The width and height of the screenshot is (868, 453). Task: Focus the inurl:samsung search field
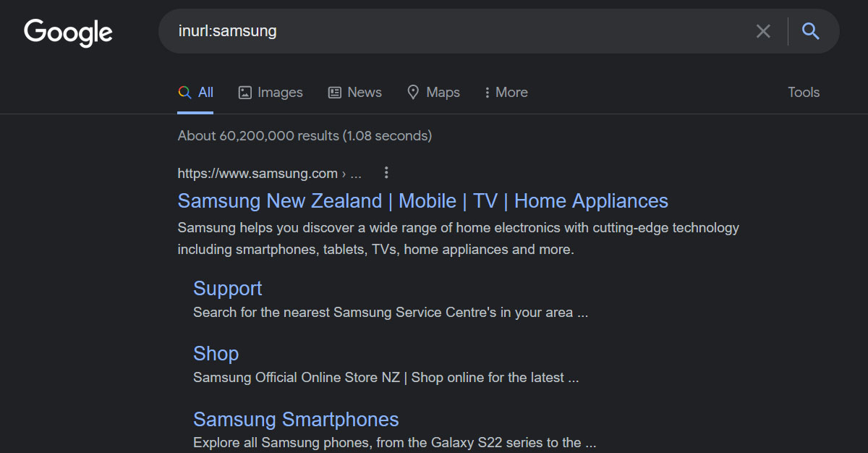pyautogui.click(x=456, y=31)
